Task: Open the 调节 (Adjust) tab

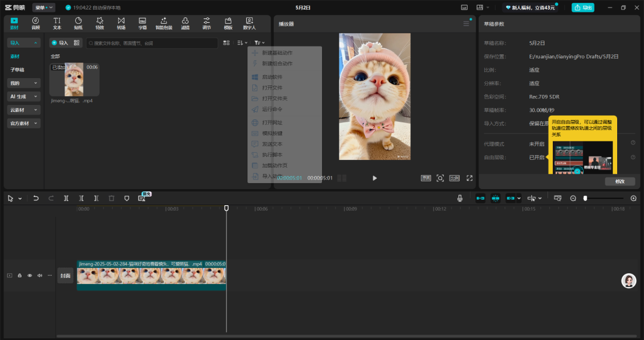Action: click(x=206, y=23)
